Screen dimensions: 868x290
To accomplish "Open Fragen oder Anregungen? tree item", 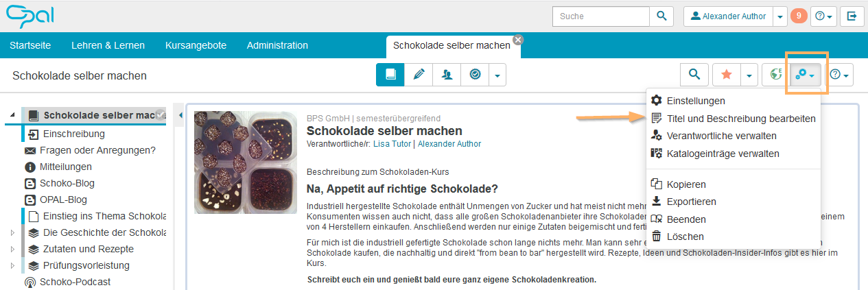I will (x=97, y=150).
